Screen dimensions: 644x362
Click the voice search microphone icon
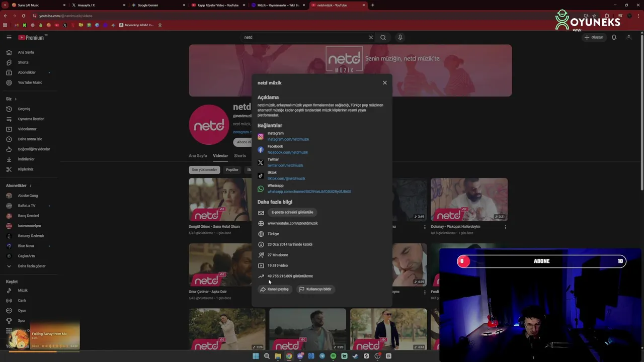(x=400, y=37)
